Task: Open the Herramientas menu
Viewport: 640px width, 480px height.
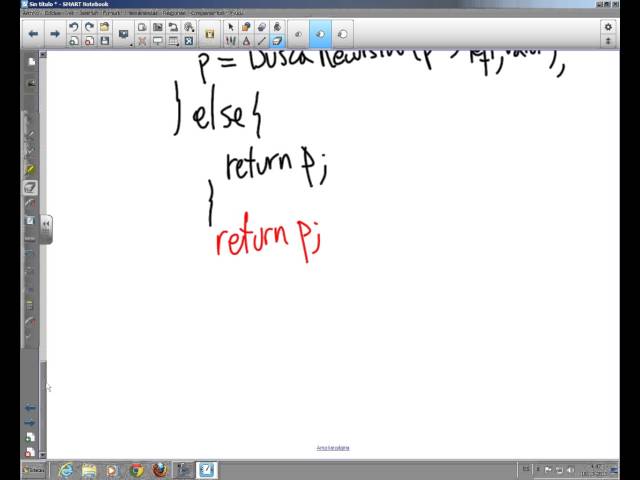Action: click(142, 12)
